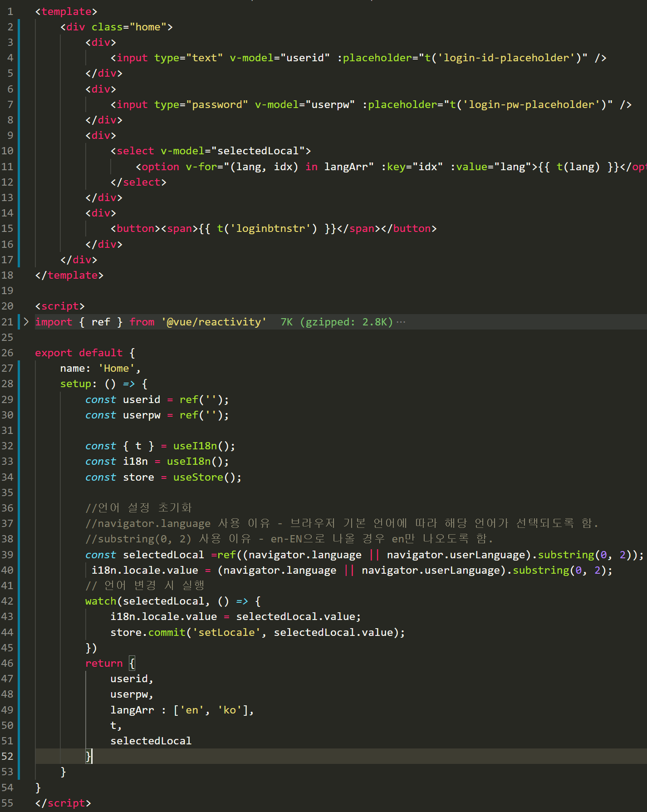Click the 'Home' component name string
This screenshot has width=647, height=812.
(x=117, y=368)
